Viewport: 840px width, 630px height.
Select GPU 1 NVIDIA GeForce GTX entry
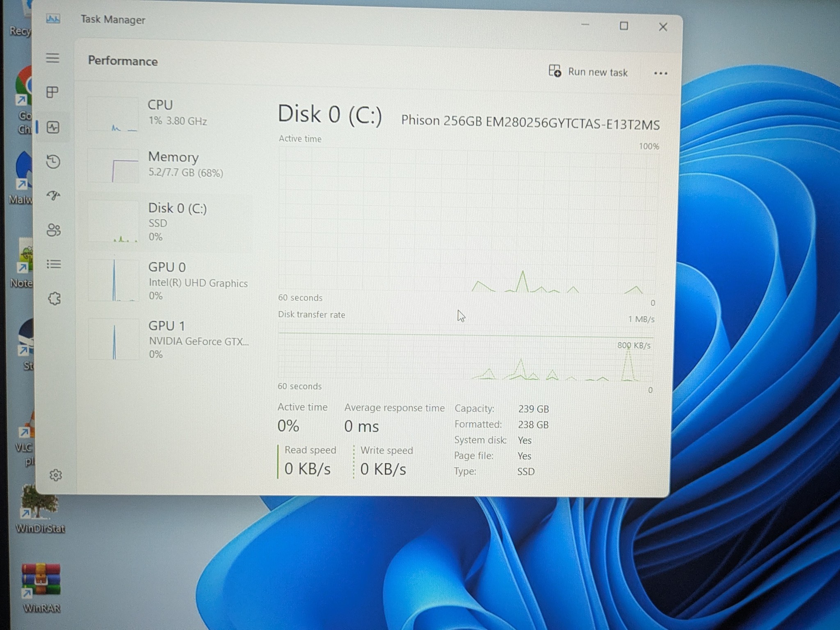pyautogui.click(x=168, y=339)
